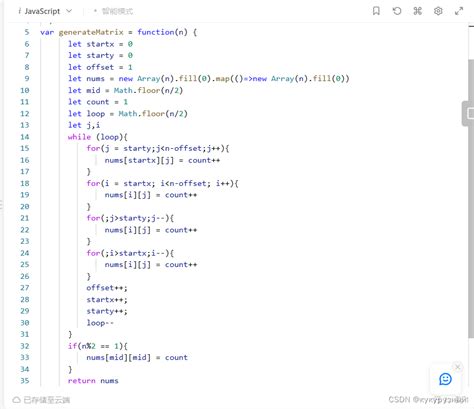Viewport: 474px width, 409px height.
Task: Open the smiley feedback chat icon
Action: (445, 379)
